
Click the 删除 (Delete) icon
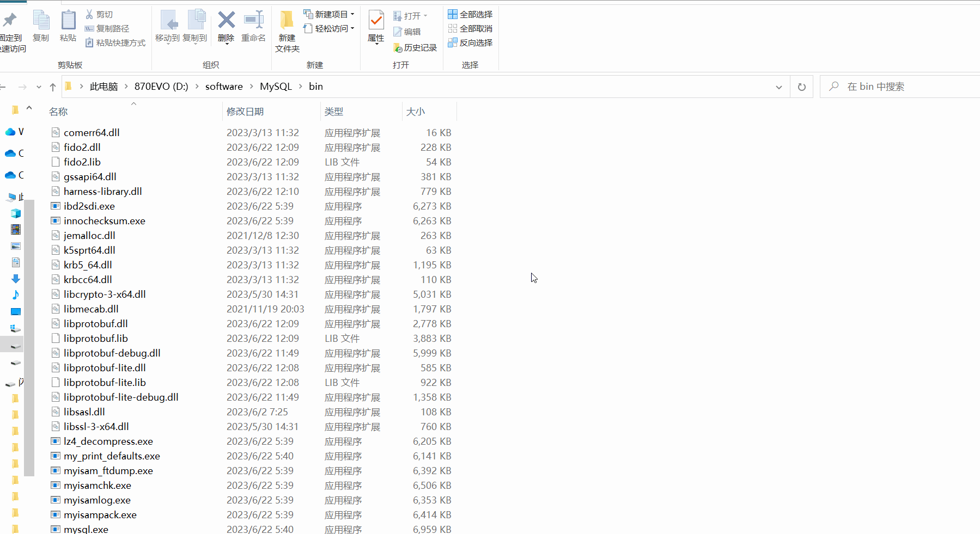[x=226, y=23]
